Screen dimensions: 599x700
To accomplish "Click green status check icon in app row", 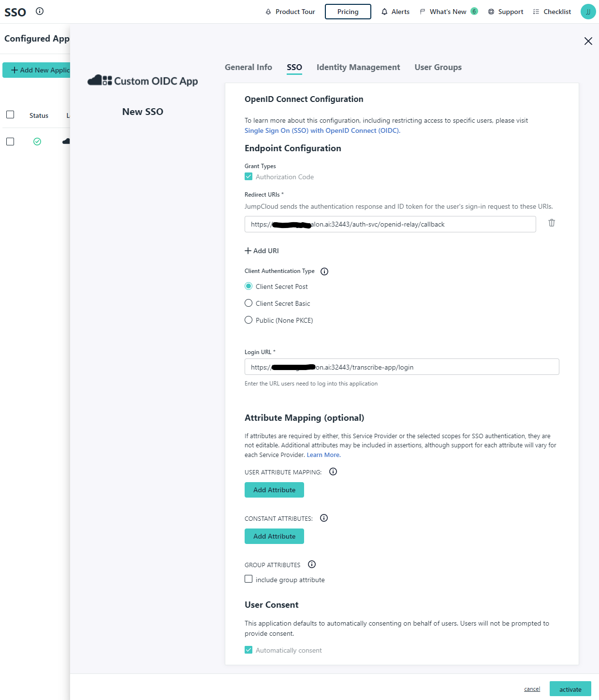I will [x=37, y=142].
